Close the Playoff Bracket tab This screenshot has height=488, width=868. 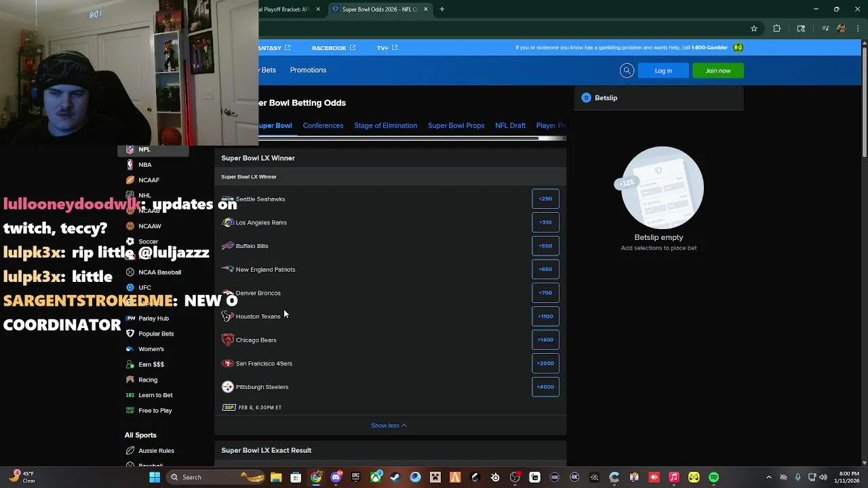[x=317, y=9]
